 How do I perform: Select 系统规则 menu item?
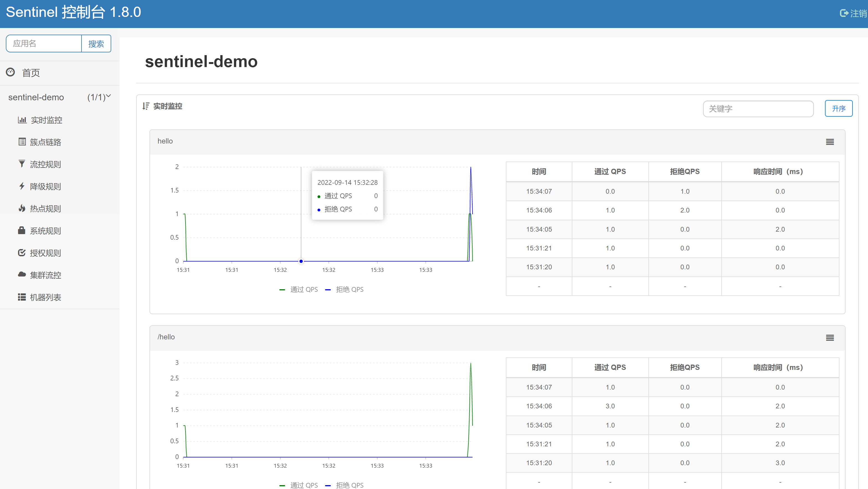click(x=45, y=231)
